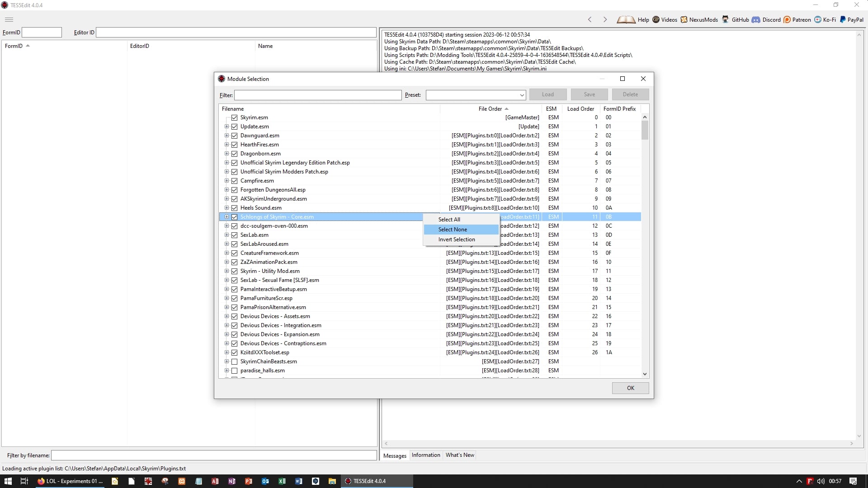Uncheck the Skyrim.esm checkbox
This screenshot has height=488, width=868.
(234, 117)
